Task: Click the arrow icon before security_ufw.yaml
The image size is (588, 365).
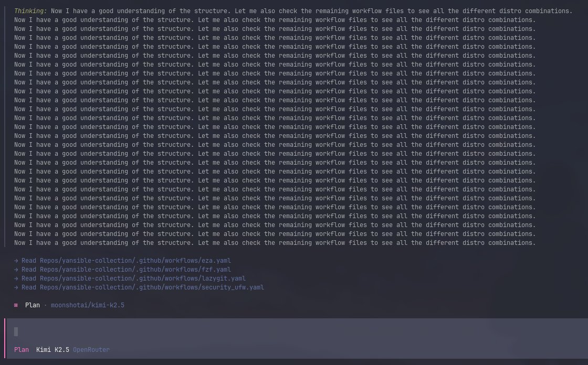Action: [16, 287]
